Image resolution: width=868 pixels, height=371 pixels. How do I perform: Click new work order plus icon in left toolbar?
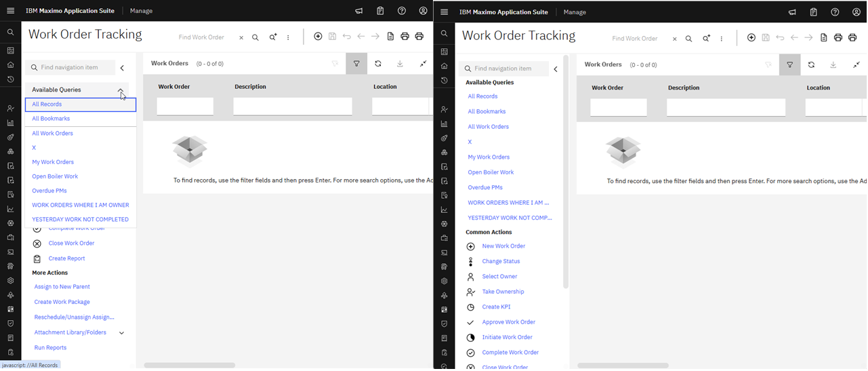318,37
